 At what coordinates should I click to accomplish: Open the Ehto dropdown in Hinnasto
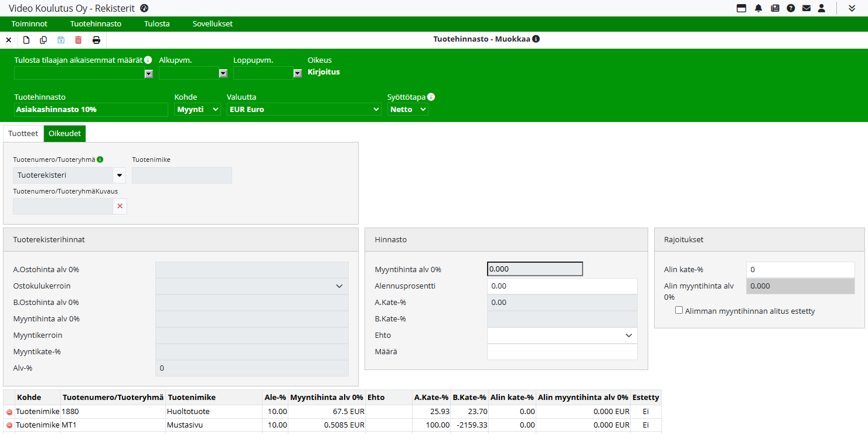[x=561, y=335]
